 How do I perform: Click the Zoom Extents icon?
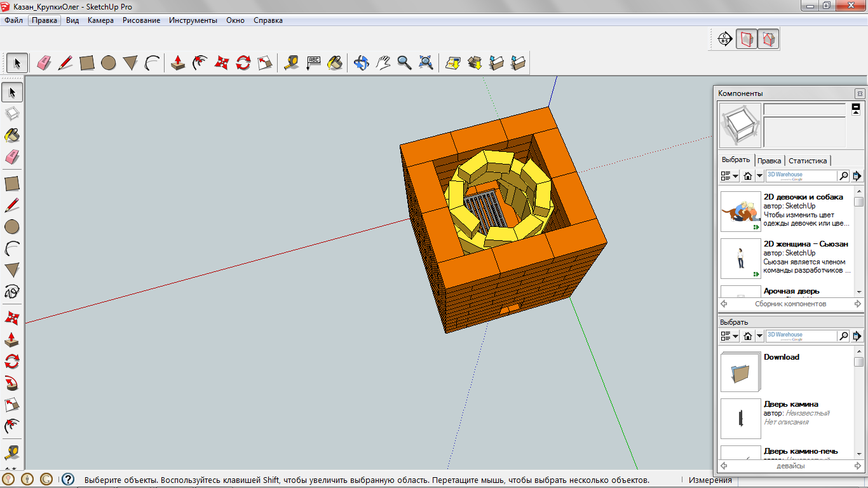(426, 62)
